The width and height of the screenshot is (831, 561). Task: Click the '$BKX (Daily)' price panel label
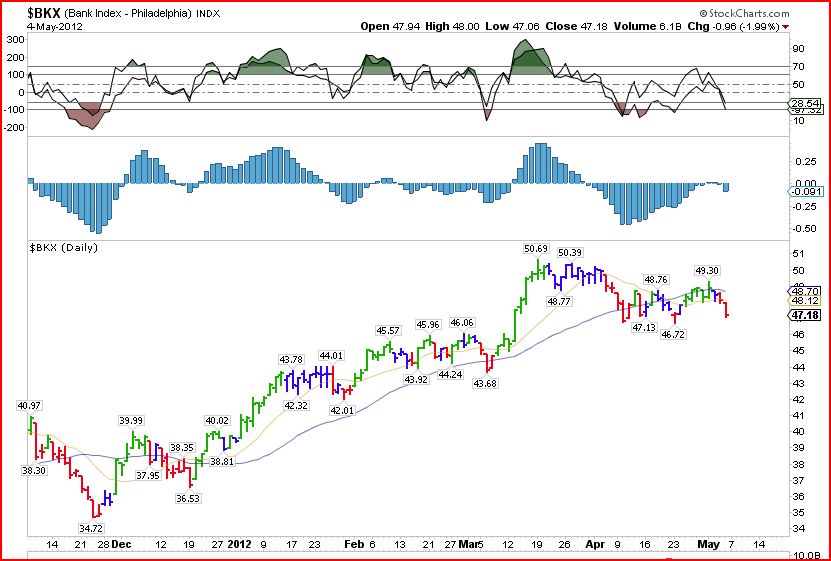coord(64,247)
